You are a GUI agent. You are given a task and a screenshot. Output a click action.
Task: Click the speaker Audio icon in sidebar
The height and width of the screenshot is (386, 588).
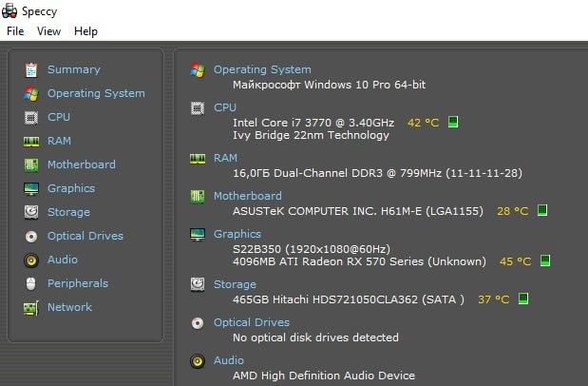tap(31, 261)
